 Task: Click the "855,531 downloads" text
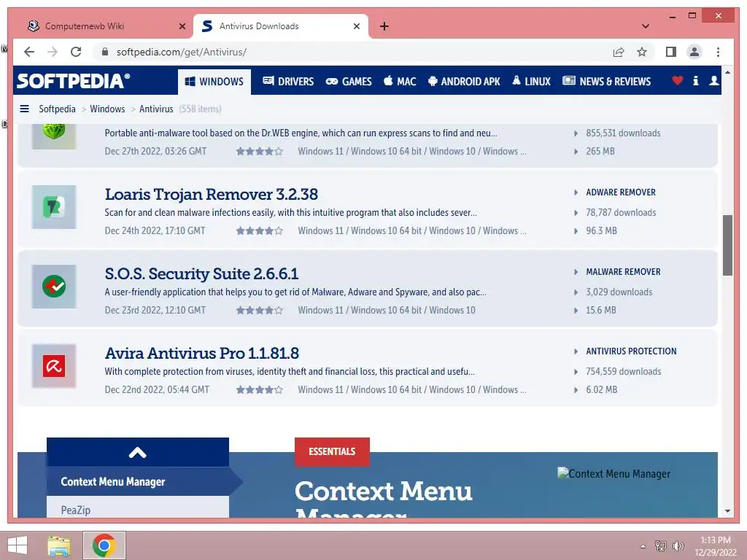click(x=623, y=133)
